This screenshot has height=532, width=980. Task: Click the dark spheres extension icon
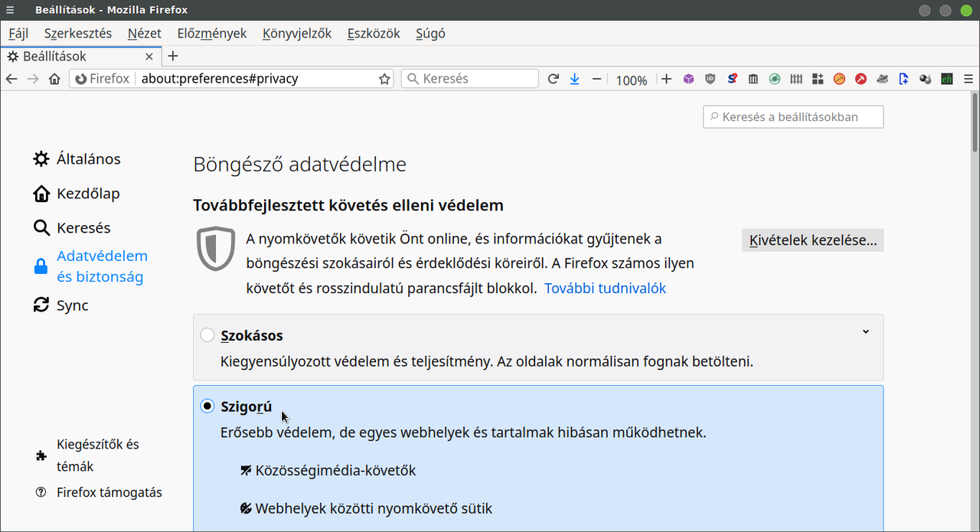tap(925, 78)
